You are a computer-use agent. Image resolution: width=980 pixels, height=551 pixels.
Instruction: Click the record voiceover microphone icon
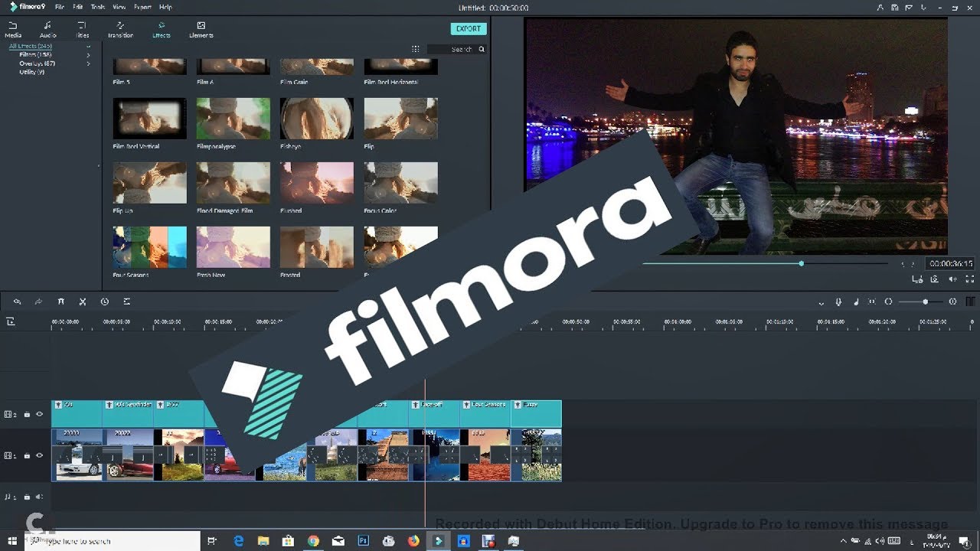pyautogui.click(x=838, y=302)
